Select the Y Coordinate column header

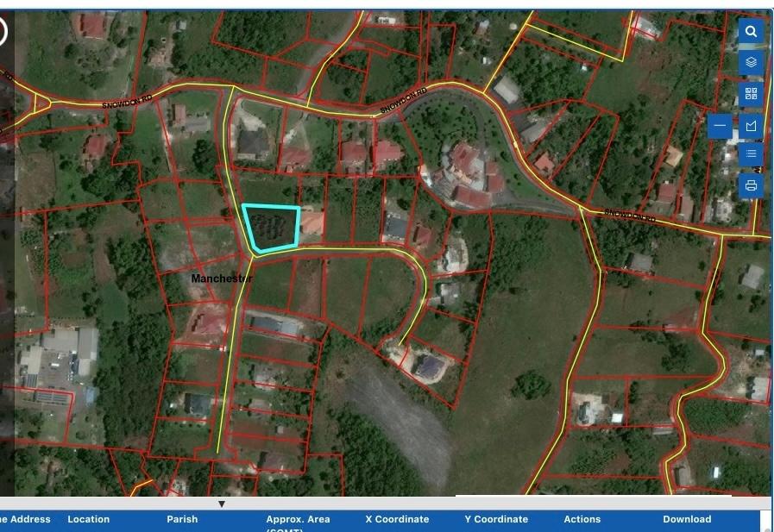(496, 519)
